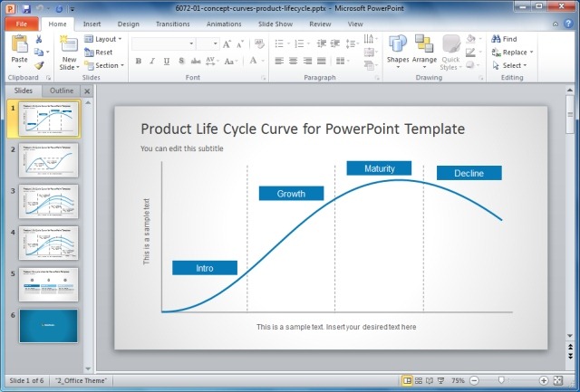Switch to Slide Sorter view in status bar
Image resolution: width=580 pixels, height=392 pixels.
click(x=419, y=380)
